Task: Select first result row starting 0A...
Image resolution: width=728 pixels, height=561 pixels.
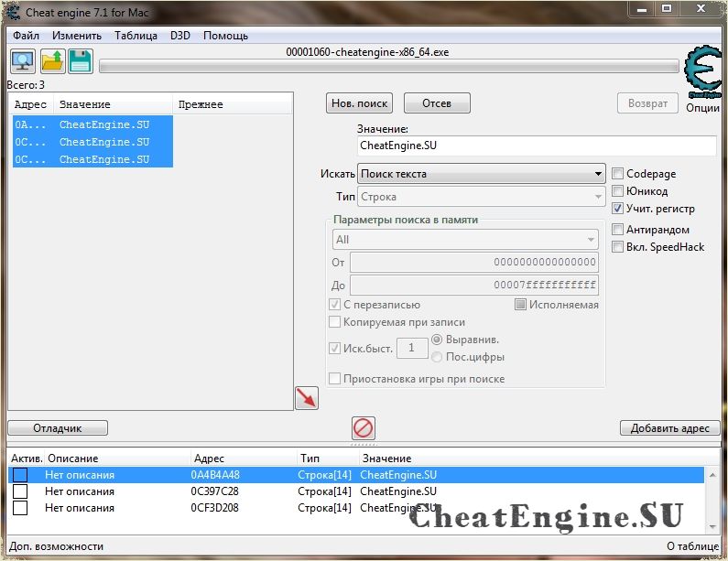Action: (92, 124)
